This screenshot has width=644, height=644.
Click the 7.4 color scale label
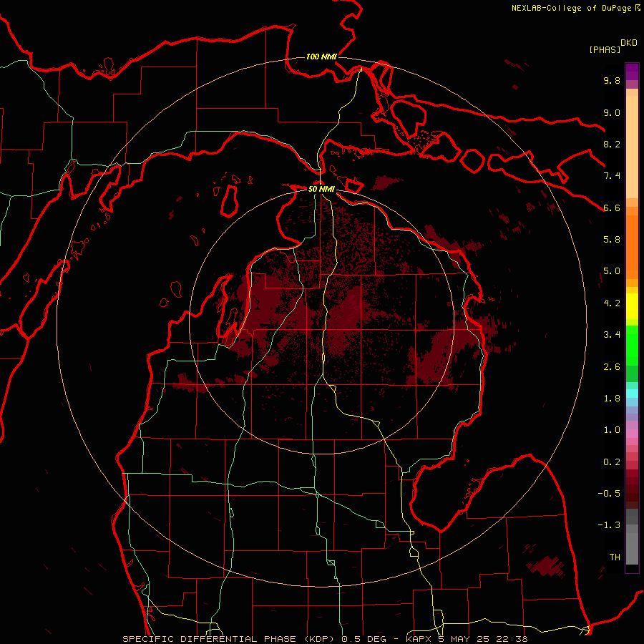pyautogui.click(x=612, y=176)
